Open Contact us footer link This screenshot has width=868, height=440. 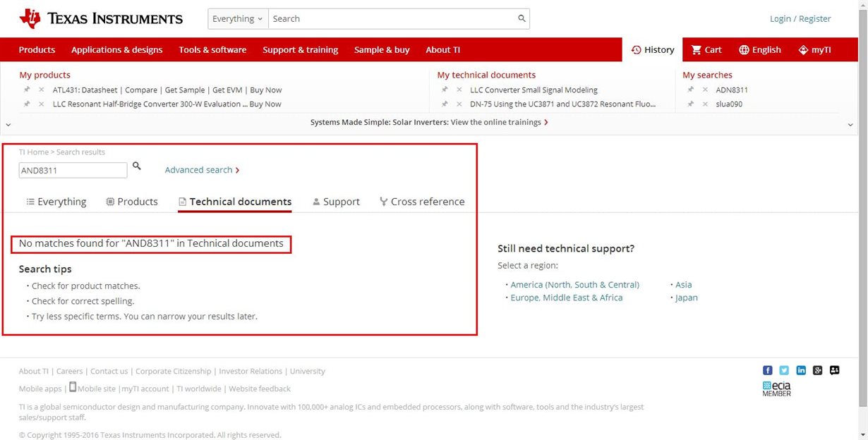[x=109, y=371]
